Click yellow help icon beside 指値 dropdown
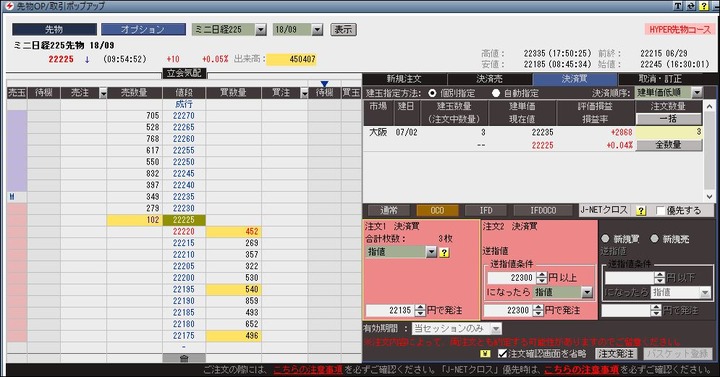The width and height of the screenshot is (720, 377). tap(444, 252)
